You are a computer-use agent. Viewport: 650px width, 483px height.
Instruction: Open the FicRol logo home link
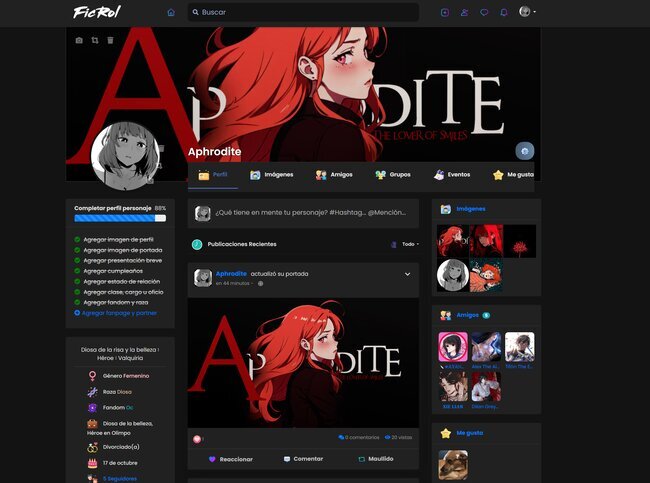pos(97,12)
